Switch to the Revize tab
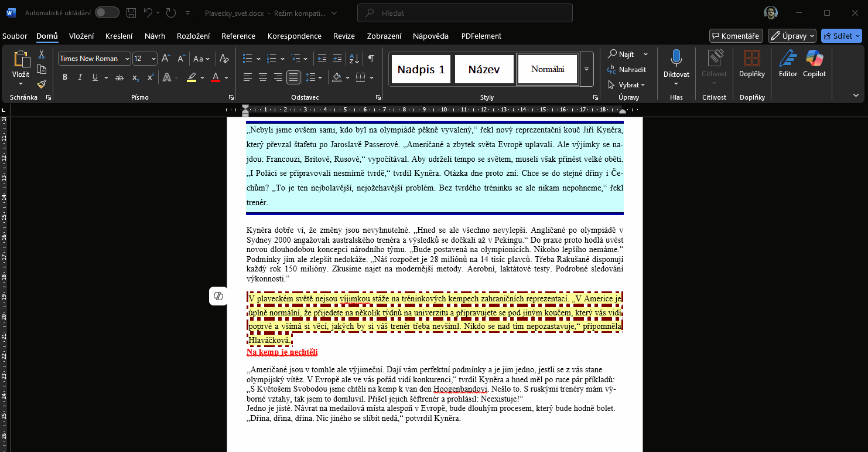868x452 pixels. tap(344, 36)
